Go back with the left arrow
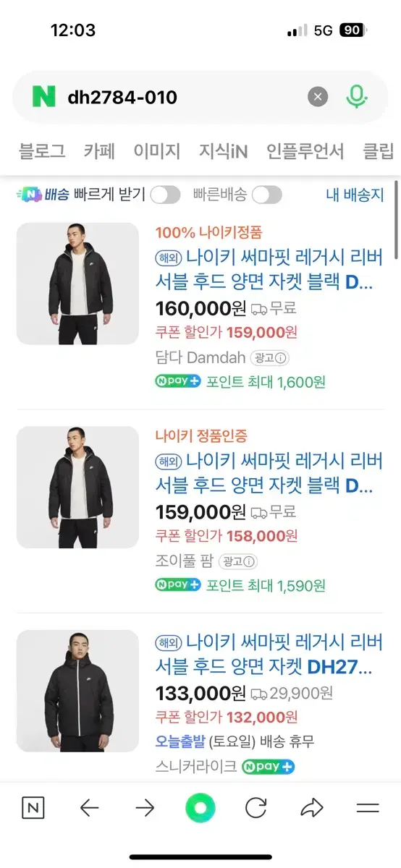The width and height of the screenshot is (401, 868). pos(89,808)
